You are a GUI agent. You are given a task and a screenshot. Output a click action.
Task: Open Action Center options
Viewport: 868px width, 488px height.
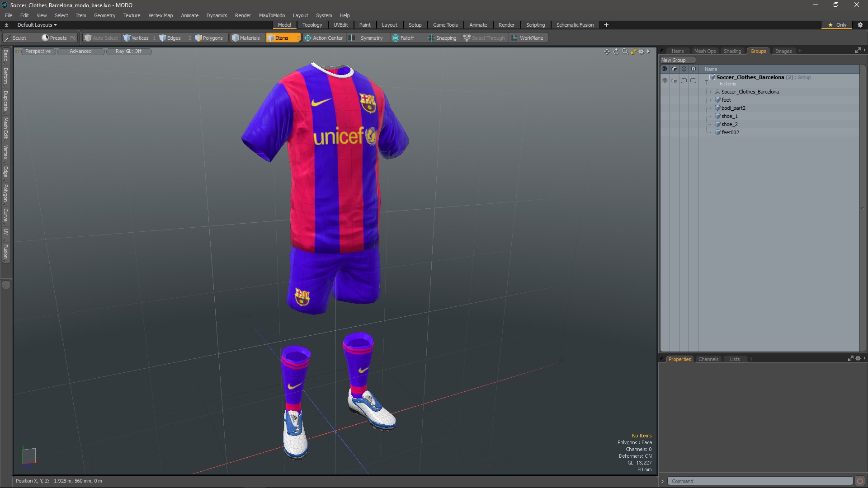[x=324, y=38]
